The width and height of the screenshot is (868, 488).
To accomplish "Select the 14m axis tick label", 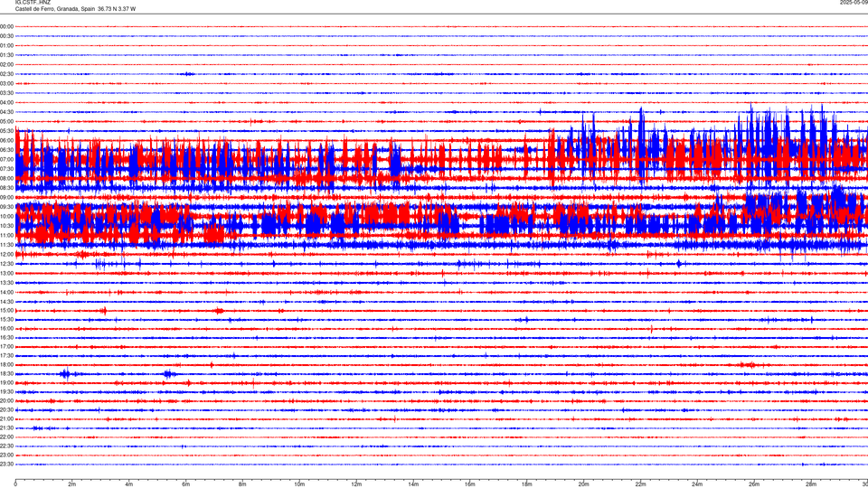I will [413, 484].
